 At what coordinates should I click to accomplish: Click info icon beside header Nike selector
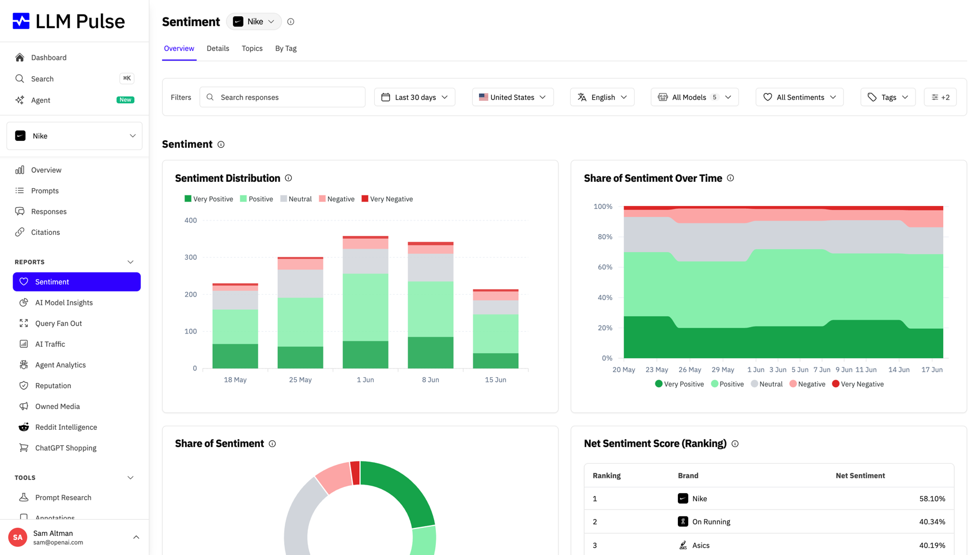(x=291, y=22)
